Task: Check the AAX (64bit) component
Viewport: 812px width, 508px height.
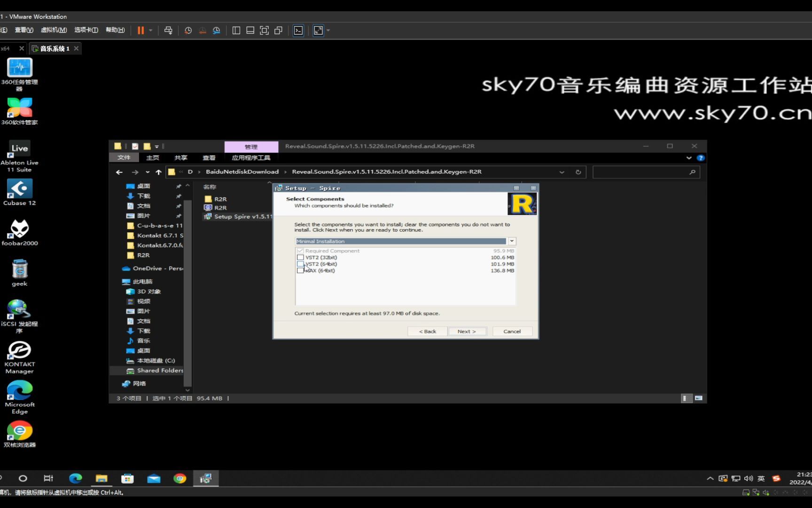Action: [x=300, y=270]
